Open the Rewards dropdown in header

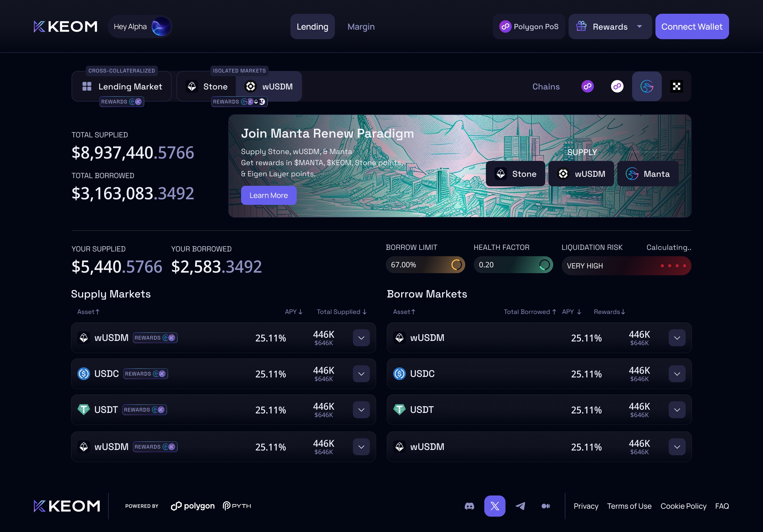(x=610, y=26)
